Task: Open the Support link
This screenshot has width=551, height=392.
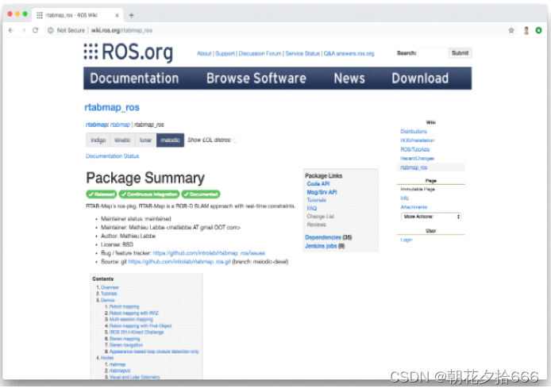Action: tap(225, 53)
